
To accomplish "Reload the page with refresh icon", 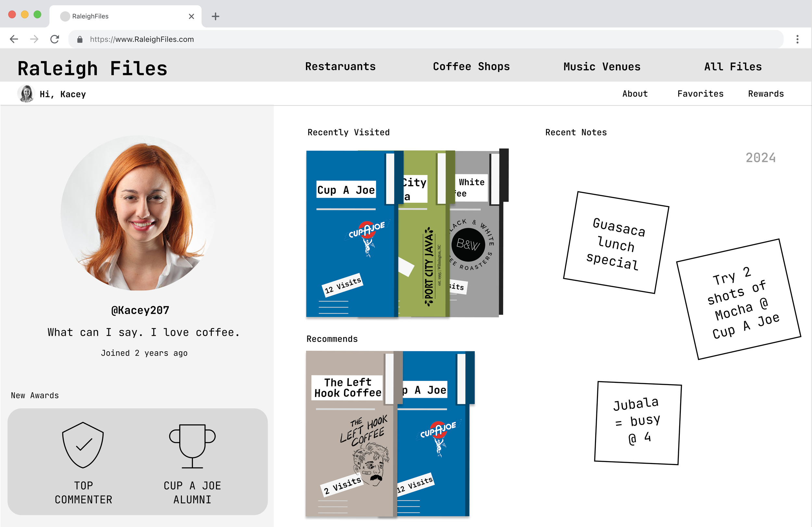I will 55,39.
